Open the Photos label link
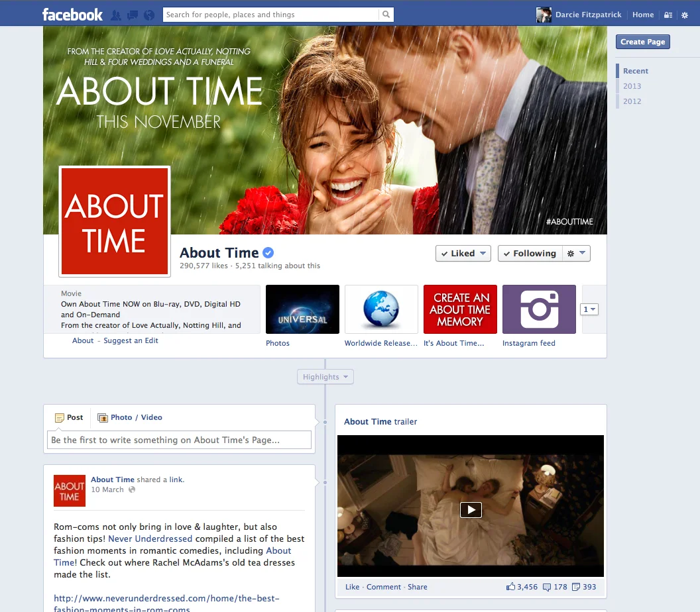The image size is (700, 612). (x=278, y=343)
